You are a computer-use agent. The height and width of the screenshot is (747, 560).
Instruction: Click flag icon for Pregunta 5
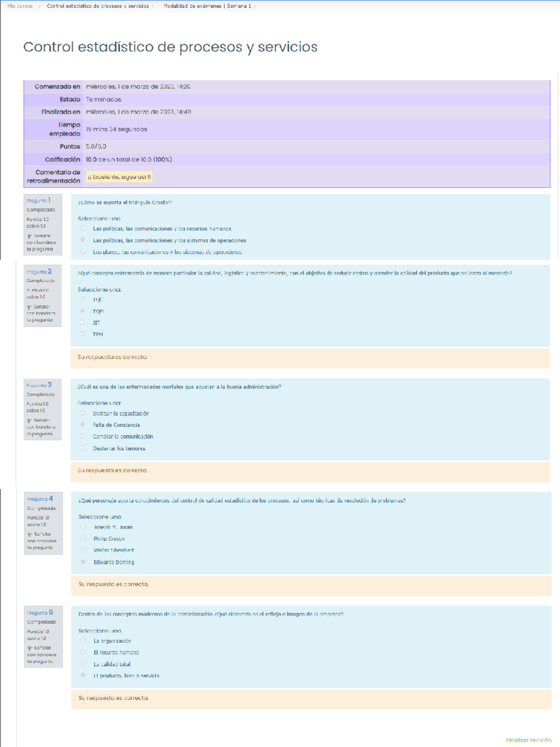(x=30, y=648)
